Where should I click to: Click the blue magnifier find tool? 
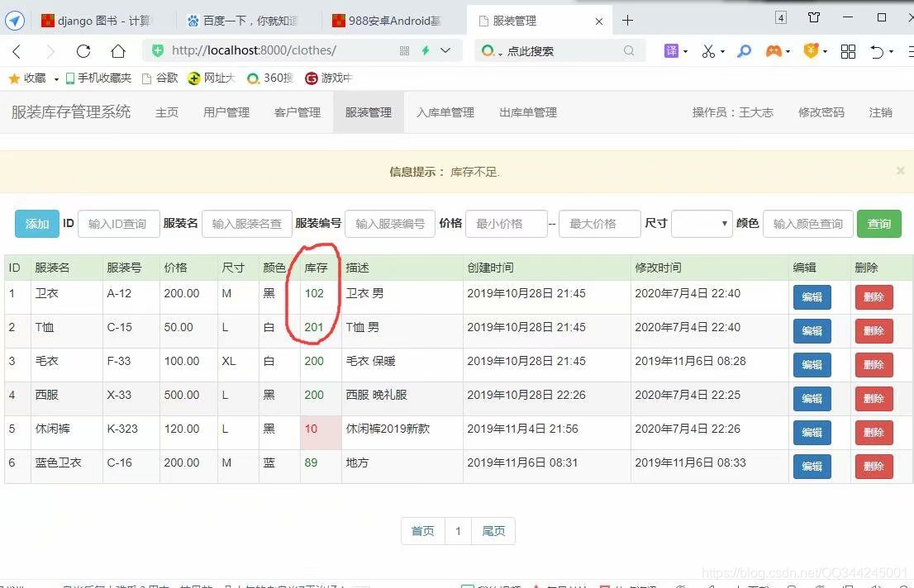coord(744,51)
